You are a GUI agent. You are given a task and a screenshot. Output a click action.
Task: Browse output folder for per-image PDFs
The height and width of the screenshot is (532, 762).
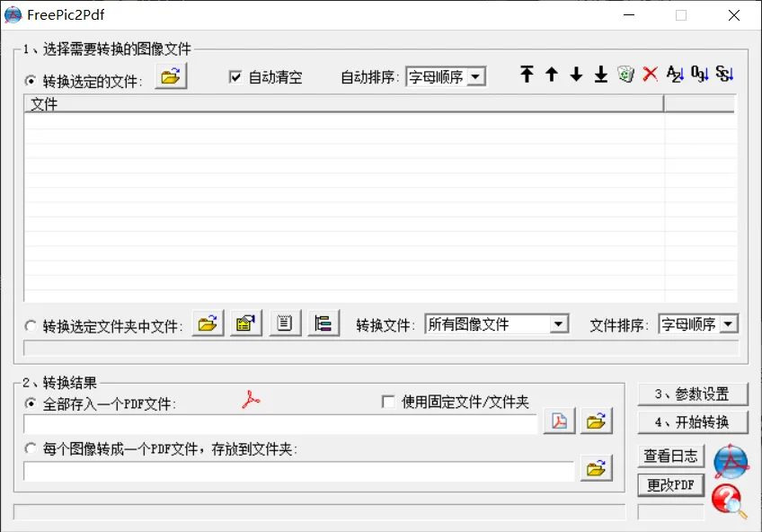click(x=597, y=468)
